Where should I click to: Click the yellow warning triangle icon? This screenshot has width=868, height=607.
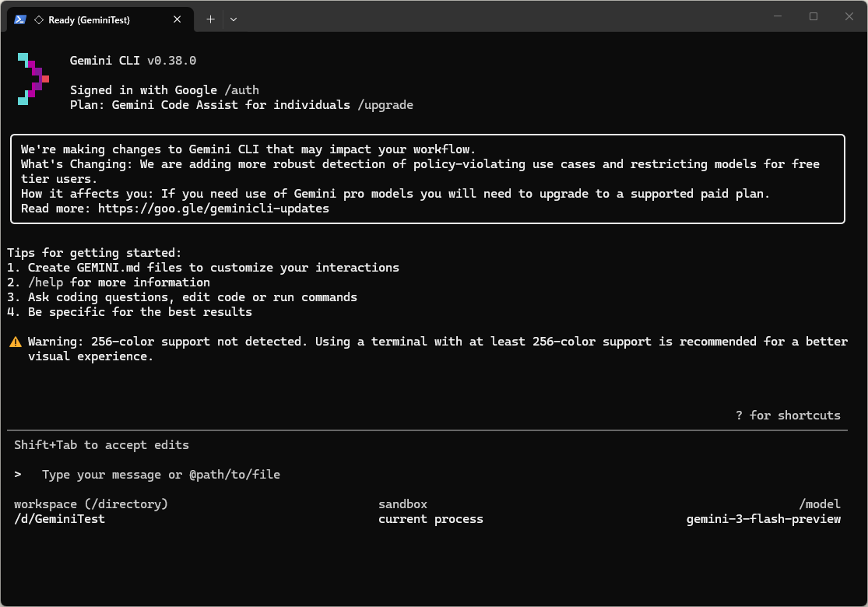pos(15,342)
